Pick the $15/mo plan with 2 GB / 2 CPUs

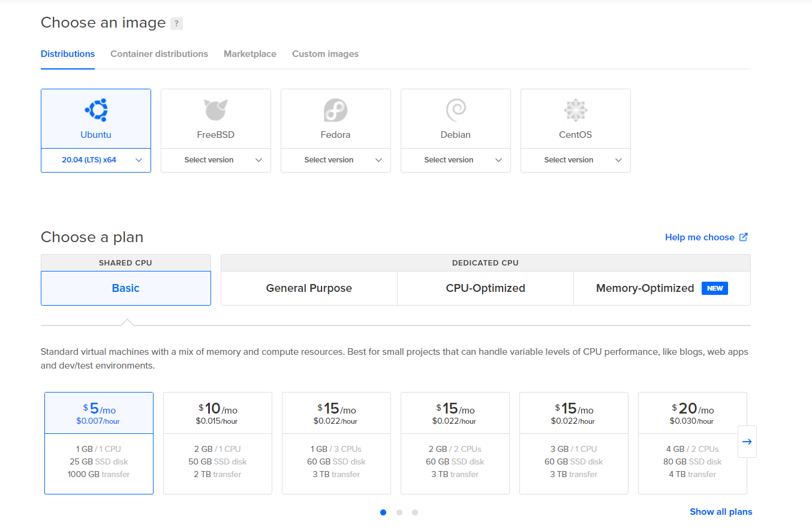(x=455, y=443)
